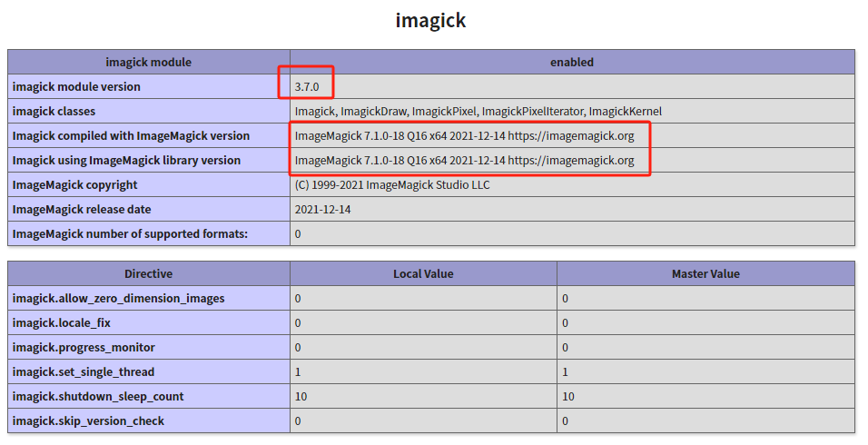This screenshot has width=868, height=445.
Task: Click the 'imagick module version' label
Action: tap(76, 87)
